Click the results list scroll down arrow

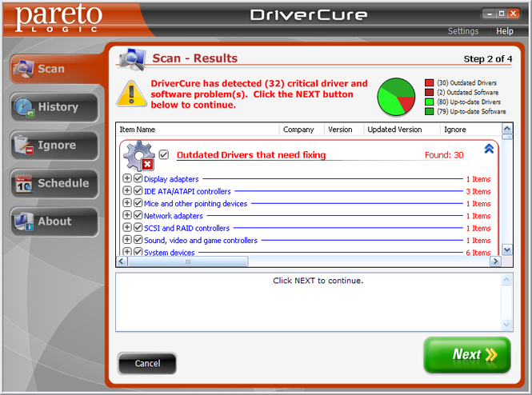507,250
